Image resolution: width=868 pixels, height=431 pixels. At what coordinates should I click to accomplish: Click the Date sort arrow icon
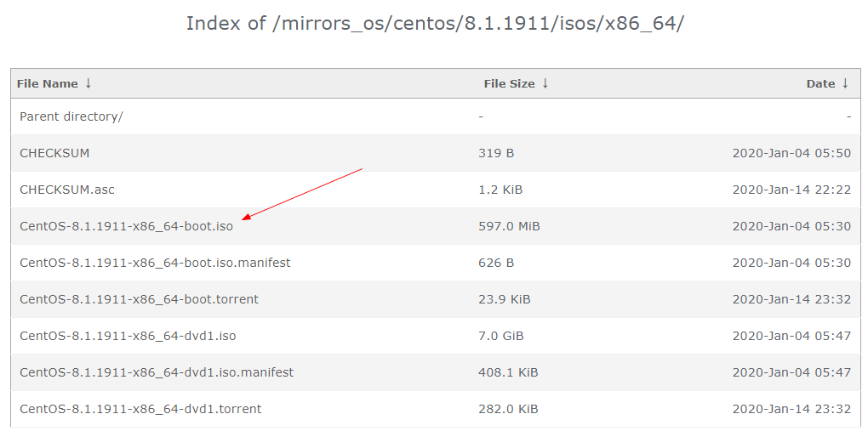pyautogui.click(x=845, y=83)
